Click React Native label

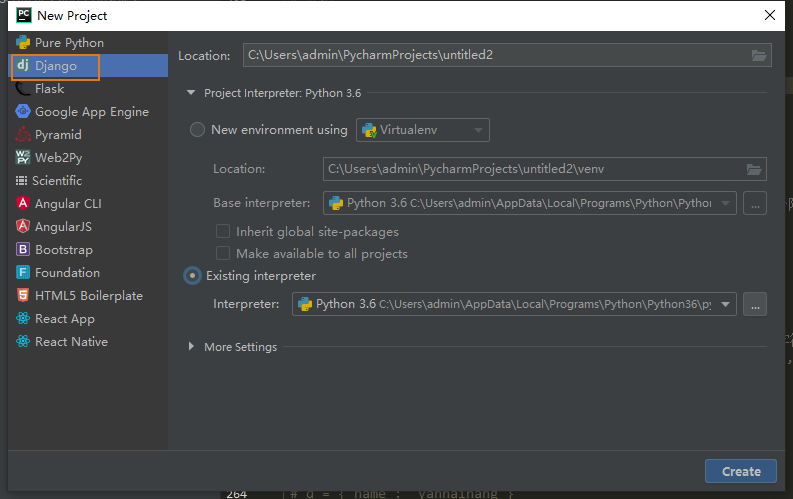[x=71, y=342]
